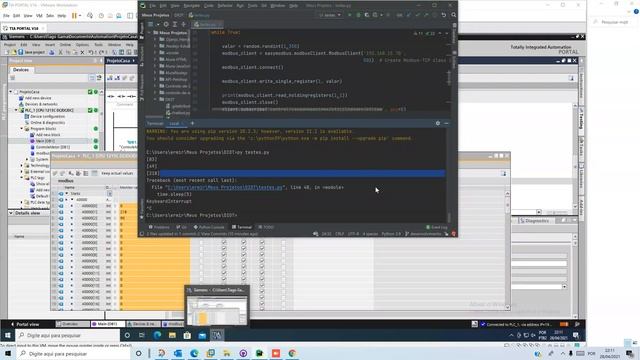Click VM taskbar search box
Screen dimensions: 640x360
68,335
